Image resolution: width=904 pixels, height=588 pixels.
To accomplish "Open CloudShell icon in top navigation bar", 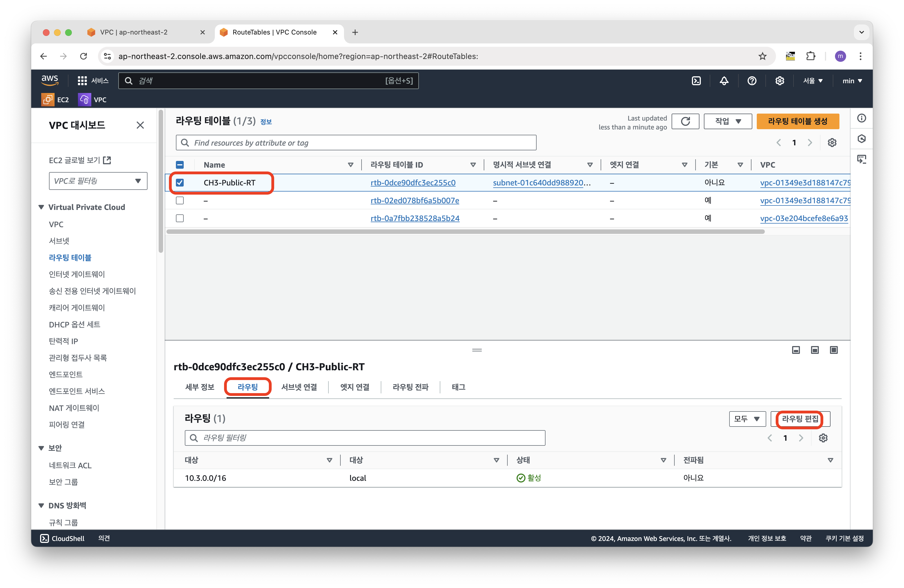I will pyautogui.click(x=696, y=80).
